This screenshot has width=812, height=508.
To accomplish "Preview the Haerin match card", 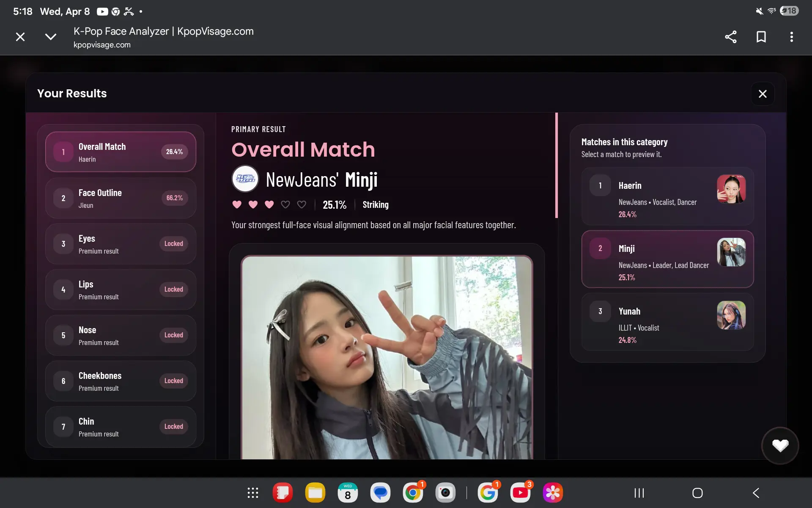I will tap(667, 196).
